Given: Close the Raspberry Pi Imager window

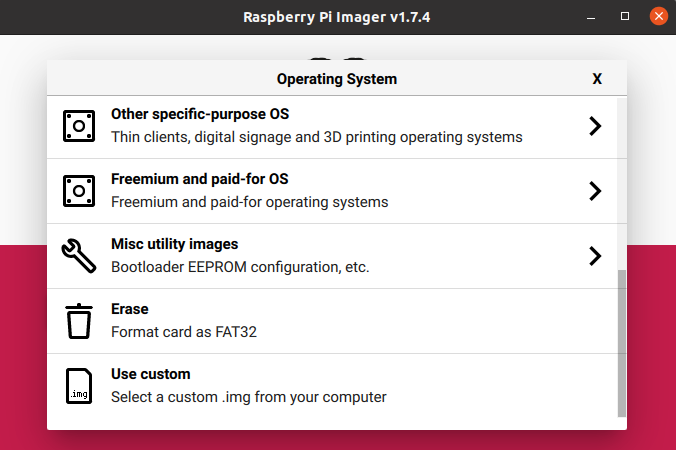Looking at the screenshot, I should coord(656,17).
